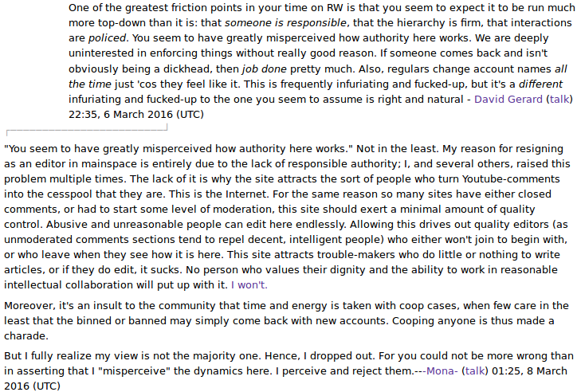Image resolution: width=577 pixels, height=392 pixels.
Task: Click the italic phrase "someone is responsible"
Action: click(x=285, y=23)
